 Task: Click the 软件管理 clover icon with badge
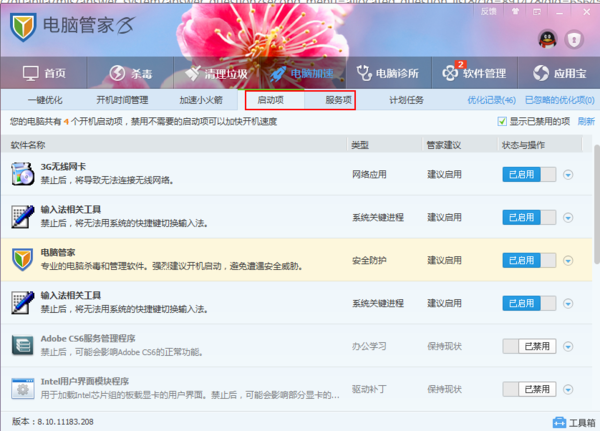click(x=452, y=72)
